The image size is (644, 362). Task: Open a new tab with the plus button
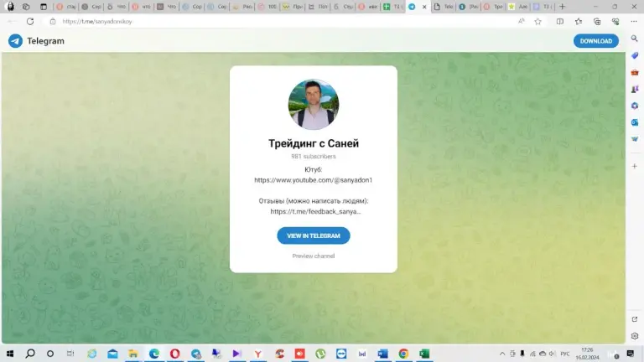point(563,7)
